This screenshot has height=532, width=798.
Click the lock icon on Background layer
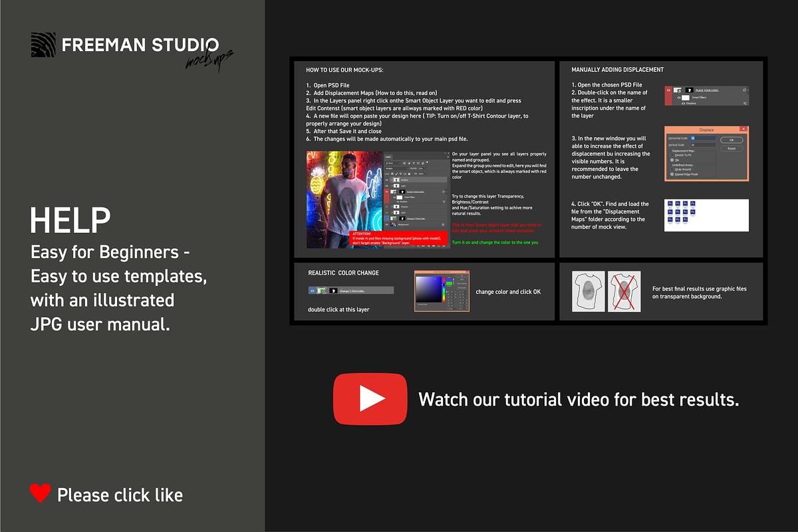[x=444, y=225]
